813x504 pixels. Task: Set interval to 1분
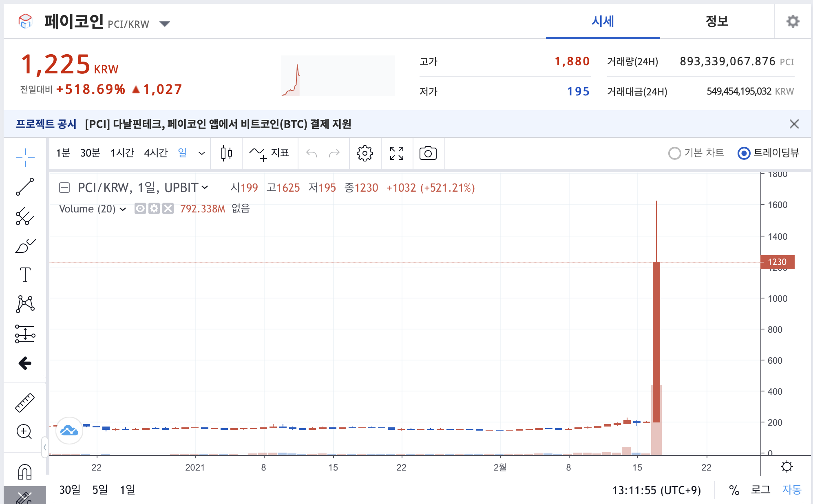click(x=63, y=153)
